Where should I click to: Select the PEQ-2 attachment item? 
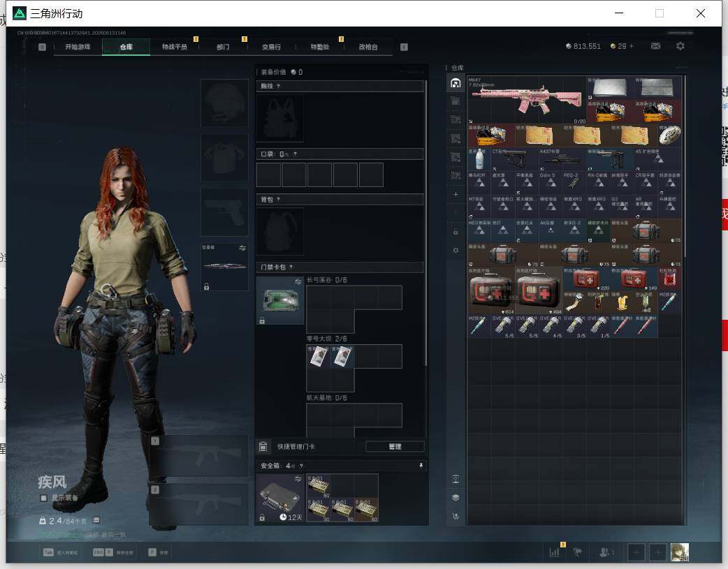click(574, 184)
